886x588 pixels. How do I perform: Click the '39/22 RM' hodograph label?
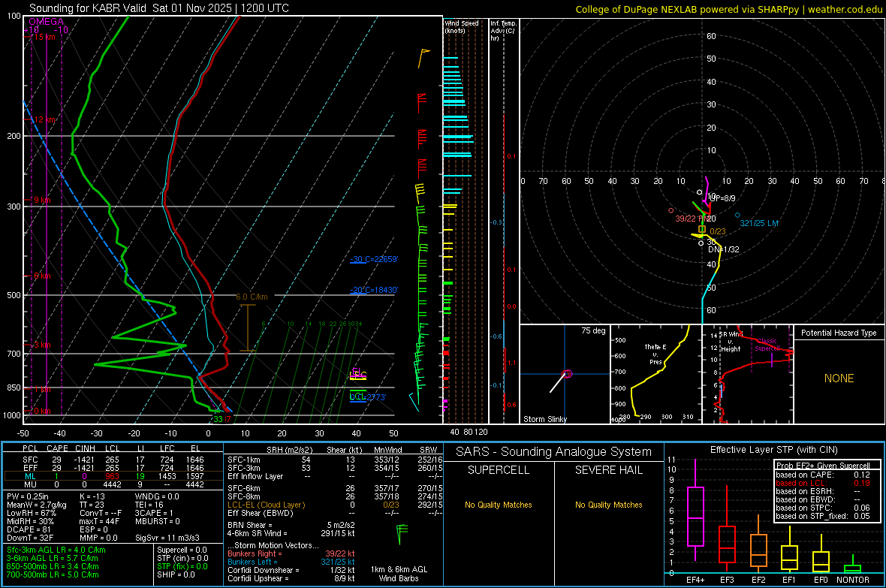(693, 219)
